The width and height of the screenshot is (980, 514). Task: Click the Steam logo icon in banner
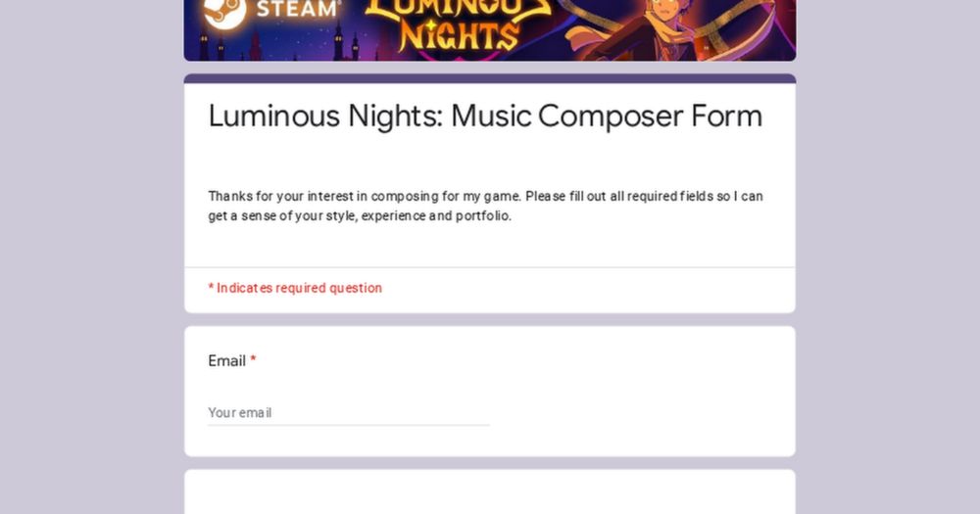(x=225, y=13)
